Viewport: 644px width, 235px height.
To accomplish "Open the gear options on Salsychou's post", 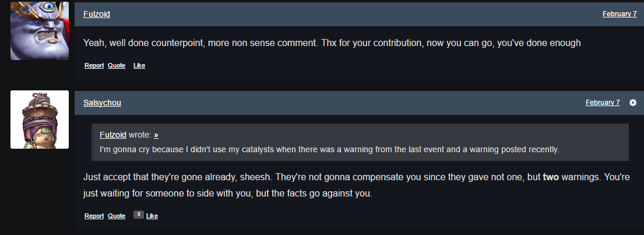I will pos(633,103).
